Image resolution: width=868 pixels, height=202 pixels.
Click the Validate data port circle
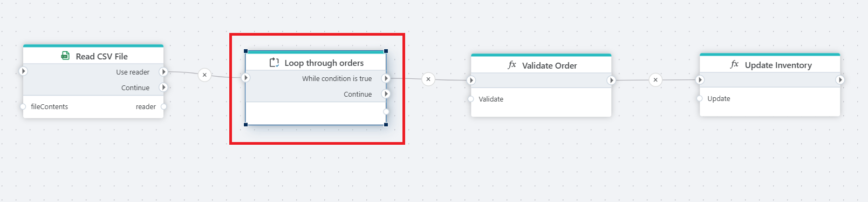click(x=471, y=99)
